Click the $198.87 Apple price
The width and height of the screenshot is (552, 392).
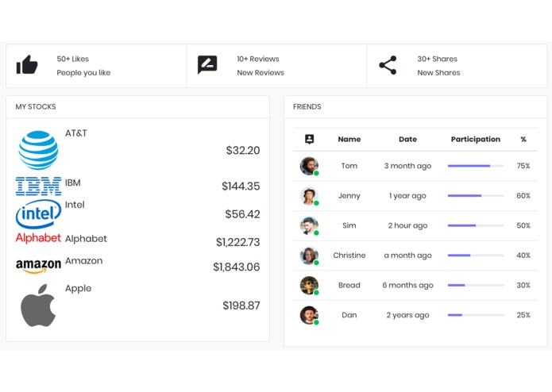[241, 306]
